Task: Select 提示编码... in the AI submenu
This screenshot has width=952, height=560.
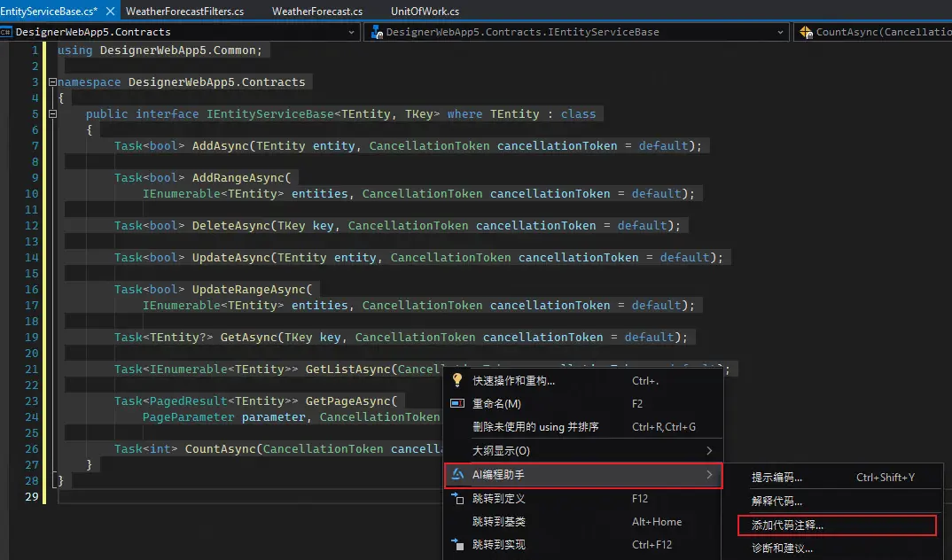Action: pyautogui.click(x=832, y=478)
